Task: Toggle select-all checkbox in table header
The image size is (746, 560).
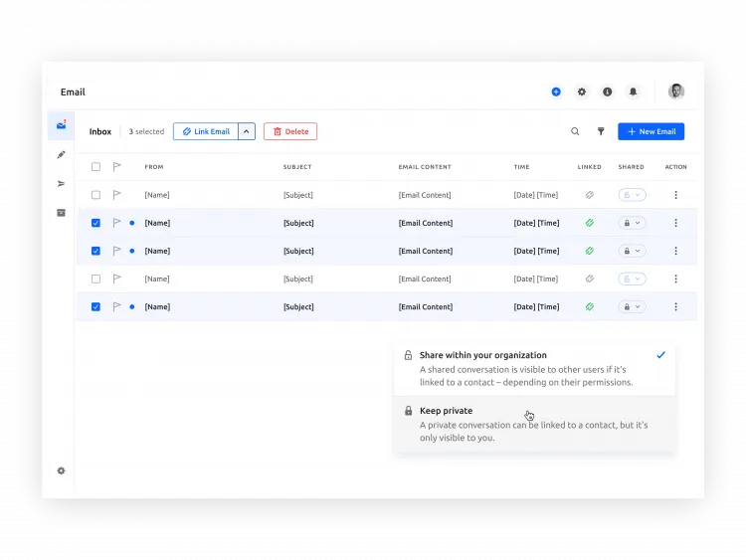Action: coord(95,166)
